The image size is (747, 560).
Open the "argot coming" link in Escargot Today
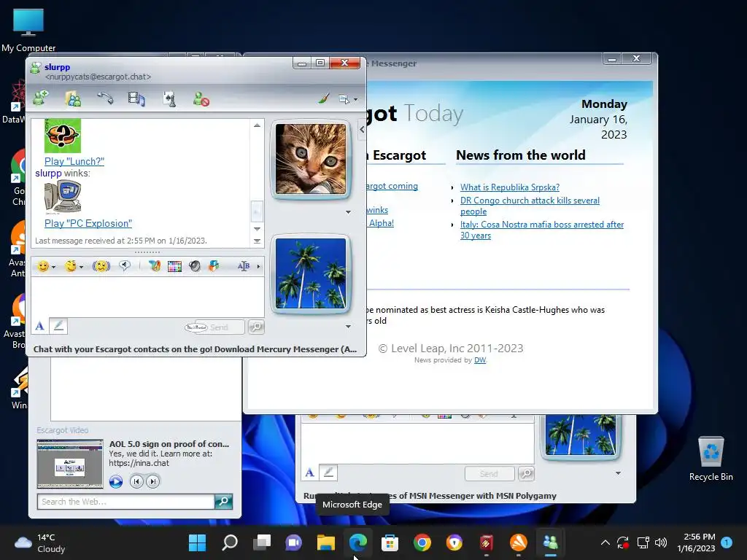tap(392, 186)
